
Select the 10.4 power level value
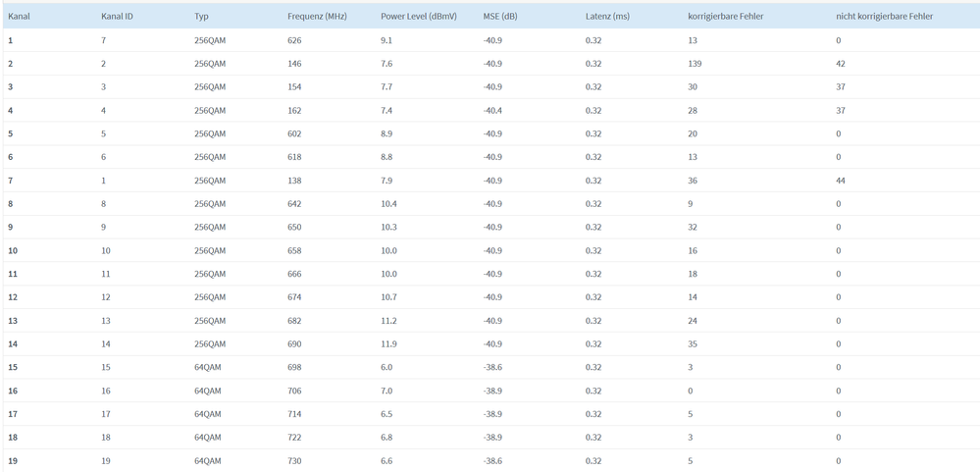pos(387,204)
